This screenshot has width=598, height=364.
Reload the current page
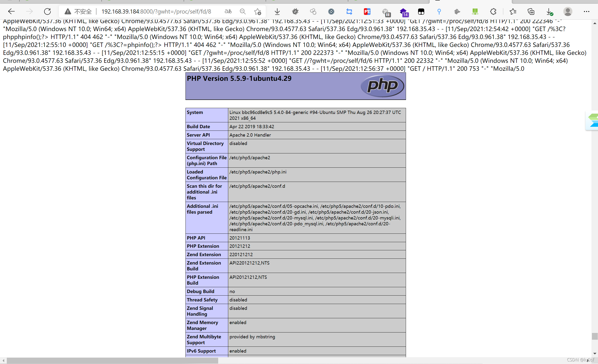(47, 11)
